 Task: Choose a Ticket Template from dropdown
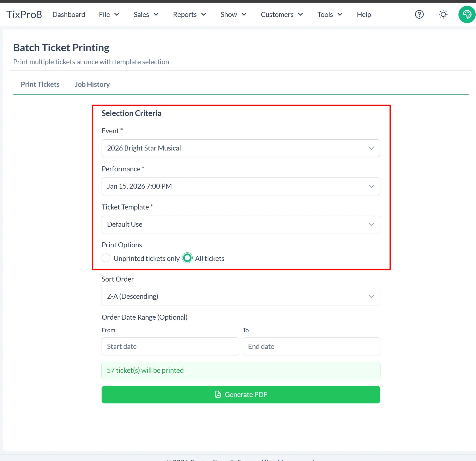click(241, 224)
